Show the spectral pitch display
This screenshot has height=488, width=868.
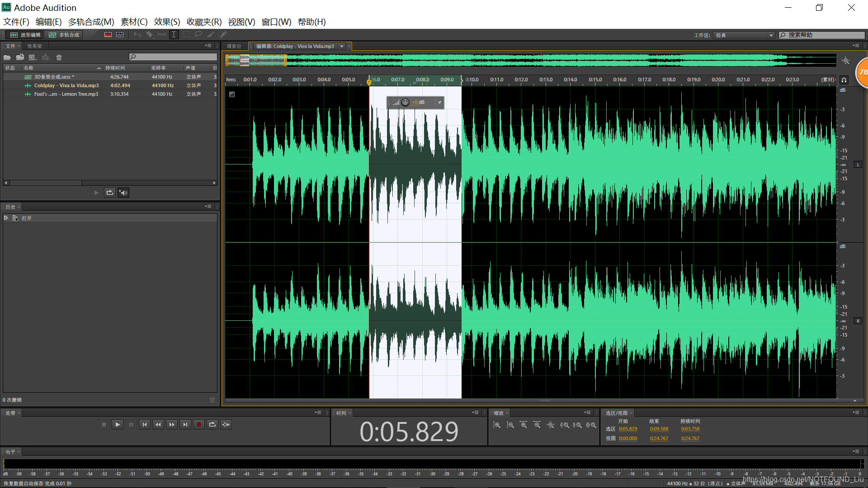pyautogui.click(x=120, y=35)
